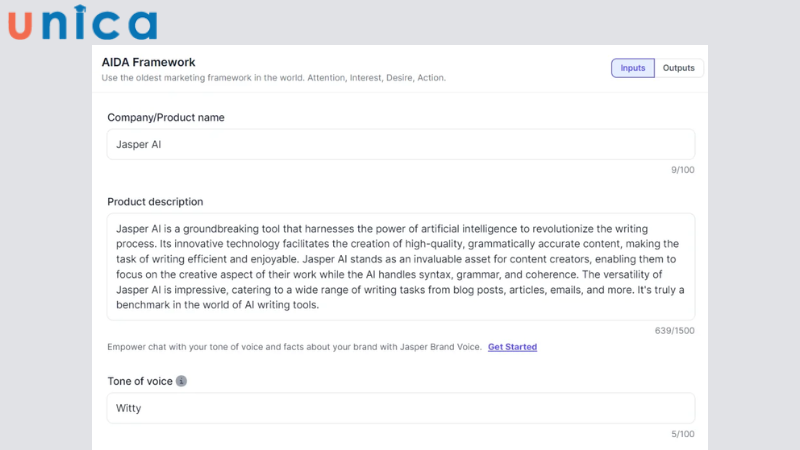The image size is (800, 450).
Task: Click the Tone of voice label
Action: click(141, 381)
